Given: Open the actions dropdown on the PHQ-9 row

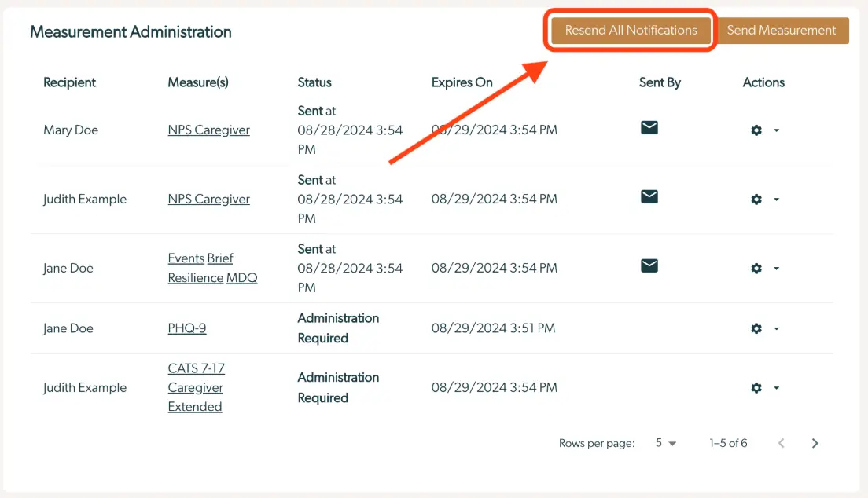Looking at the screenshot, I should [776, 328].
